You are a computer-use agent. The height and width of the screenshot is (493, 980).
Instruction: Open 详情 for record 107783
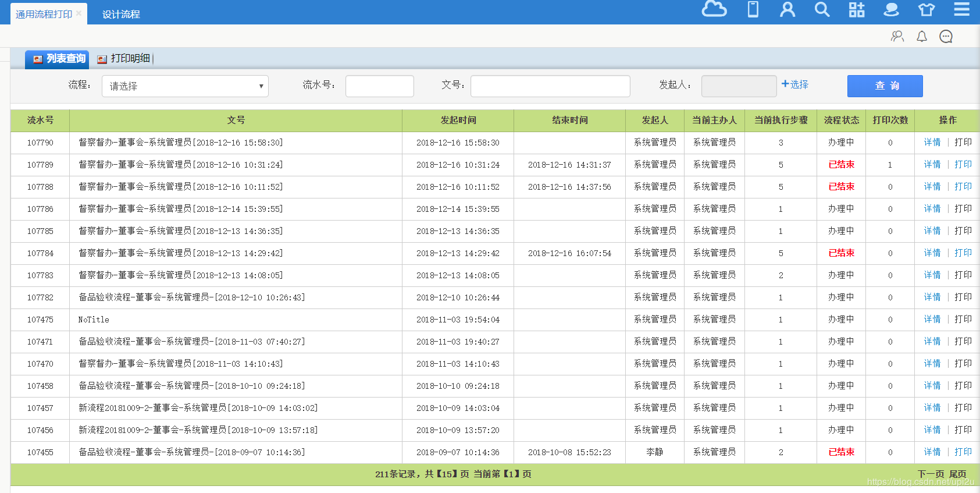(x=932, y=275)
